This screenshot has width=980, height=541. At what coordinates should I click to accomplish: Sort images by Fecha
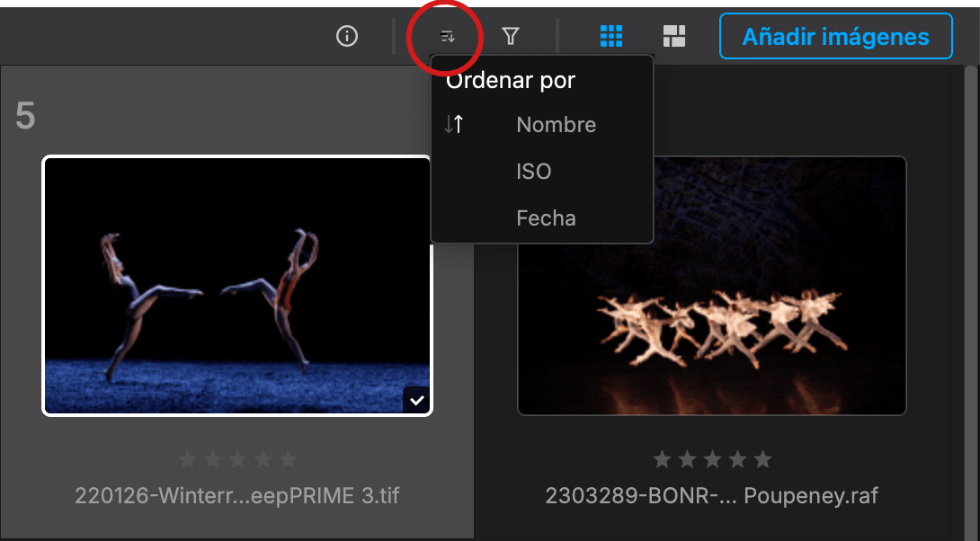tap(546, 218)
